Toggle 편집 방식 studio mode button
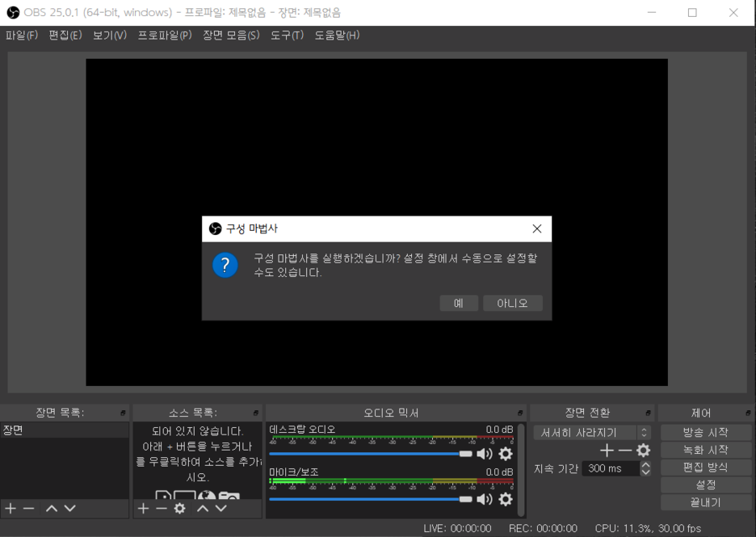This screenshot has width=756, height=537. coord(705,467)
